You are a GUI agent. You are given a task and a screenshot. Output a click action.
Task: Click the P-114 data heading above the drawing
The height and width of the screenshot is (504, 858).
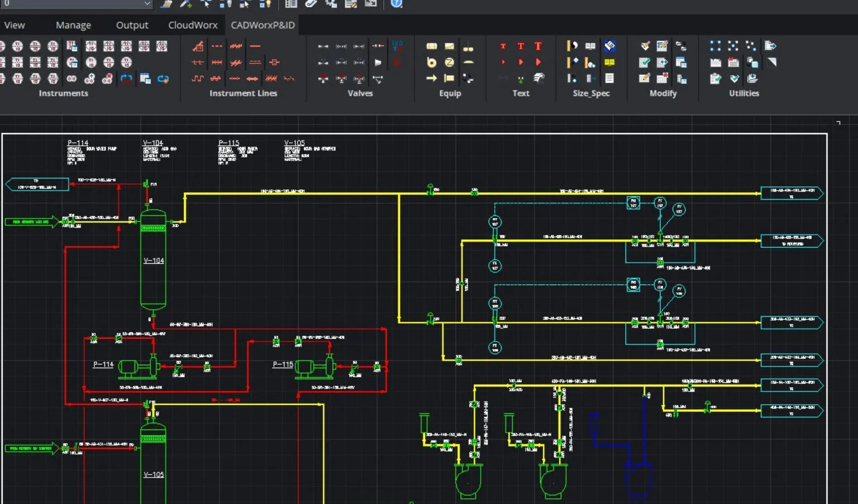[78, 143]
